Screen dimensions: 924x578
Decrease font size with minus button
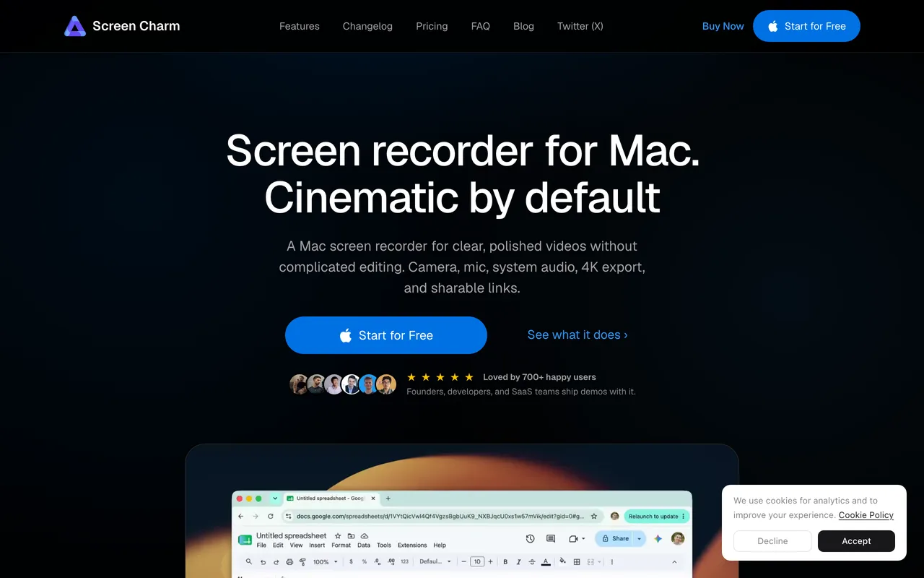point(463,561)
